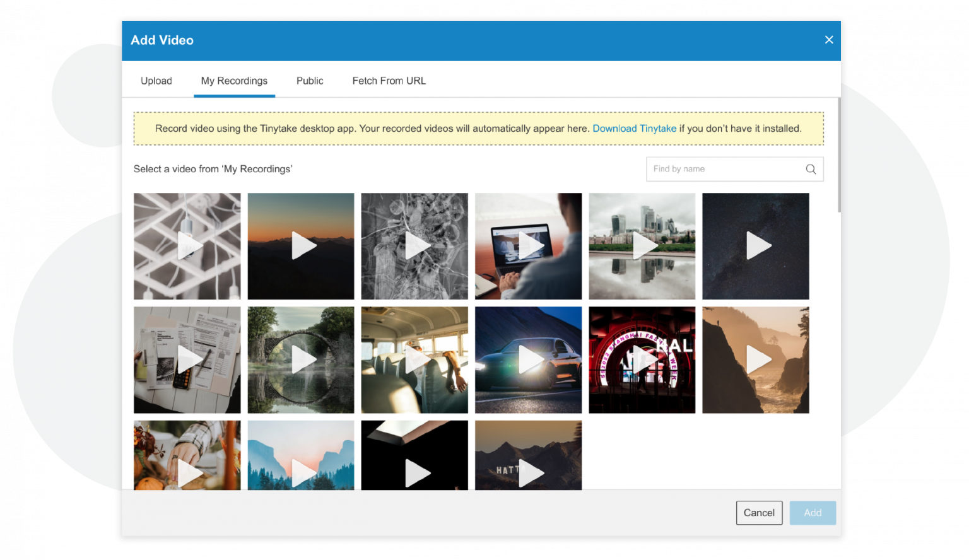969x560 pixels.
Task: Select the red neon sign video
Action: coord(642,360)
